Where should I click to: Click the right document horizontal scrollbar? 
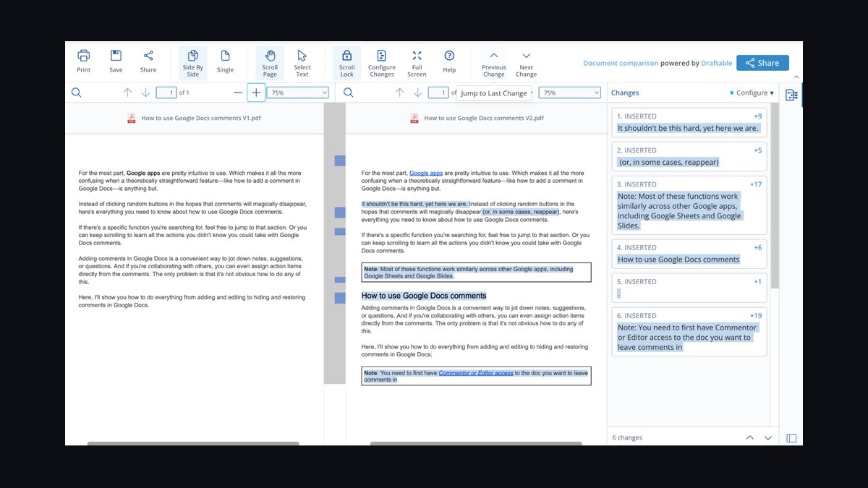tap(476, 443)
